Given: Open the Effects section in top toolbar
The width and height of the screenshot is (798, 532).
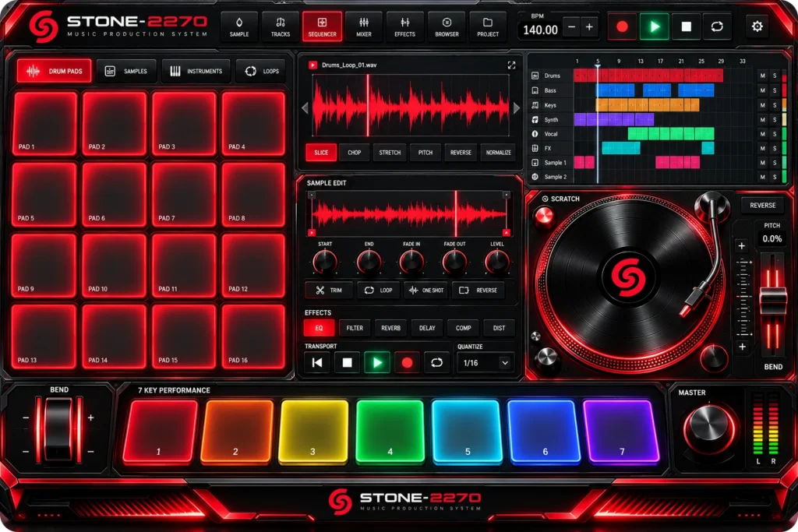Looking at the screenshot, I should [404, 27].
